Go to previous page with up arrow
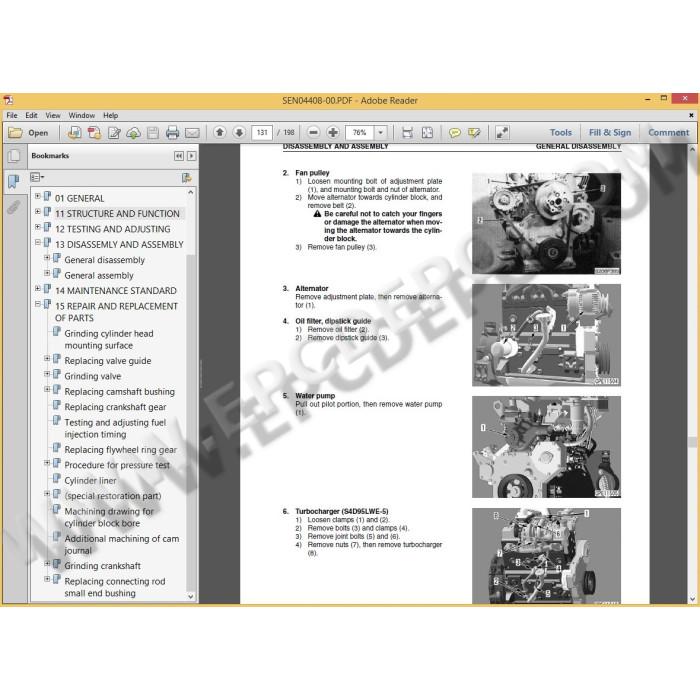This screenshot has height=700, width=700. (220, 132)
